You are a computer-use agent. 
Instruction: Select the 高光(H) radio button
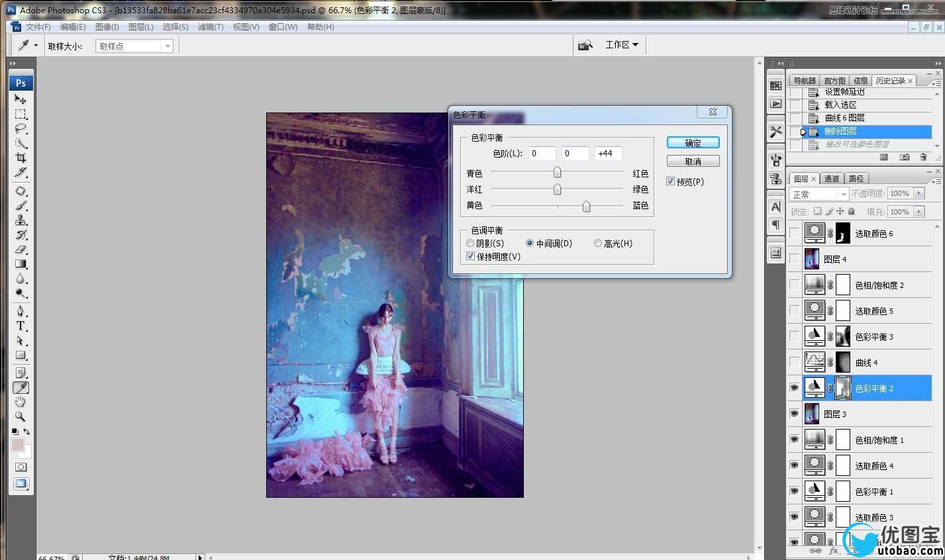point(598,243)
